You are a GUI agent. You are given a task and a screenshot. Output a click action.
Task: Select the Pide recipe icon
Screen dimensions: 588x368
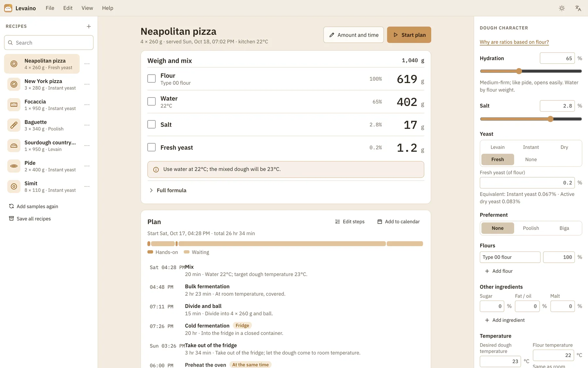[x=14, y=166]
